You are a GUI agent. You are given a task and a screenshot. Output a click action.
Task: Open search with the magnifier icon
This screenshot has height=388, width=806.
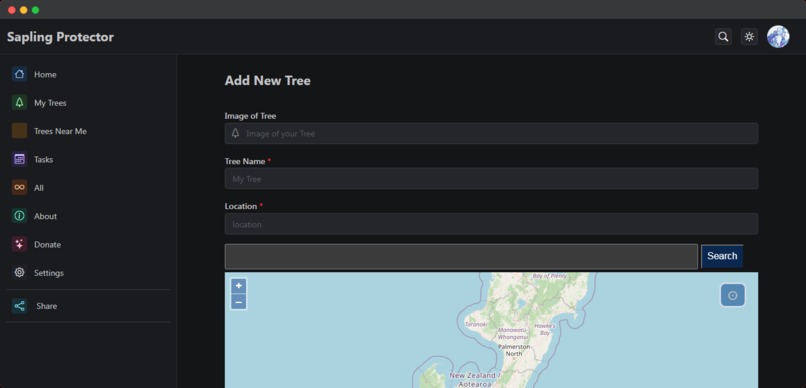723,36
